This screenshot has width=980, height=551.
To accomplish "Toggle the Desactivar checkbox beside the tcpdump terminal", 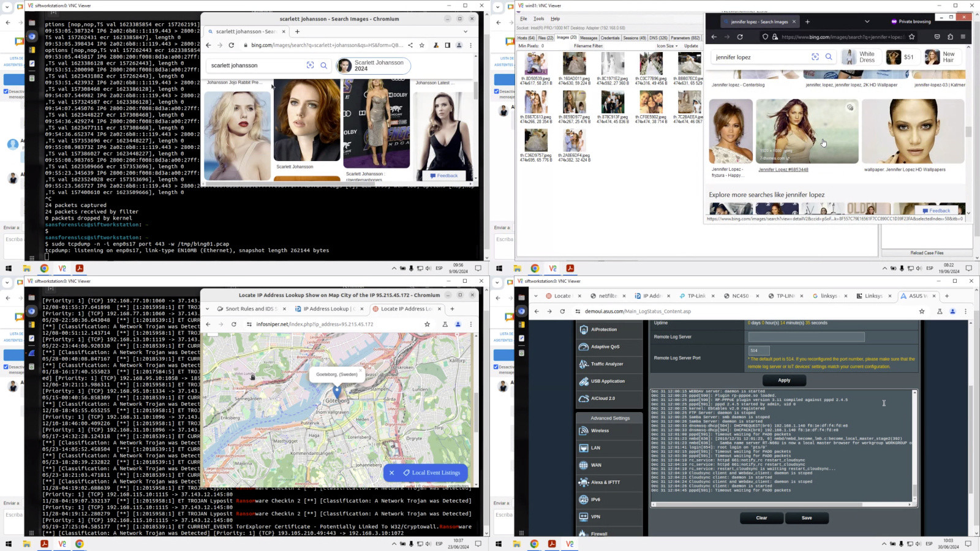I will [x=6, y=91].
